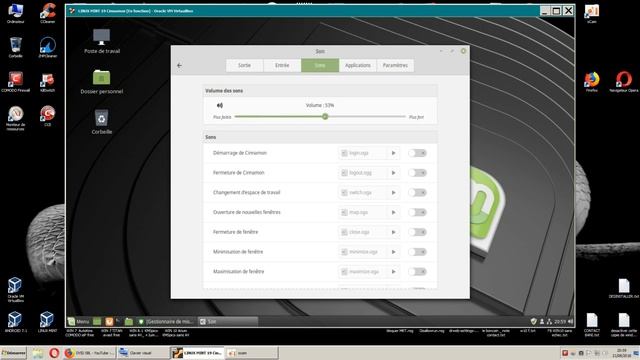Open Opera from the Windows taskbar

(x=54, y=353)
